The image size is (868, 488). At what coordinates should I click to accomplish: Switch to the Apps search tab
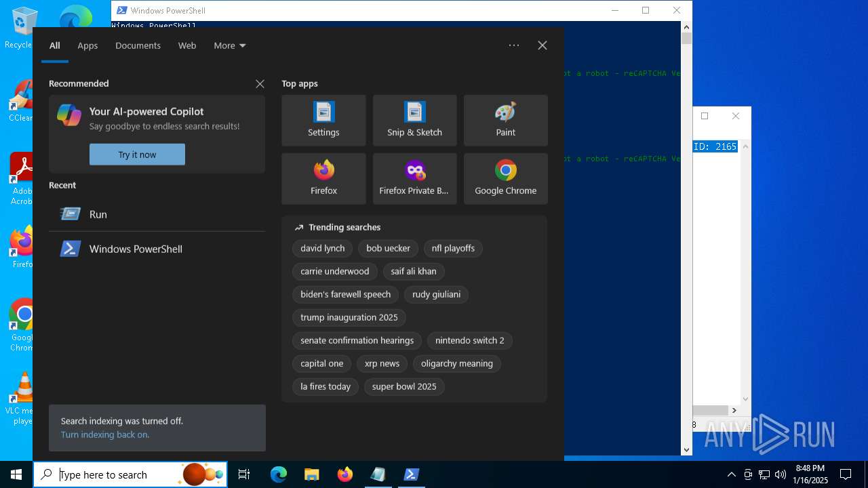pyautogui.click(x=87, y=45)
